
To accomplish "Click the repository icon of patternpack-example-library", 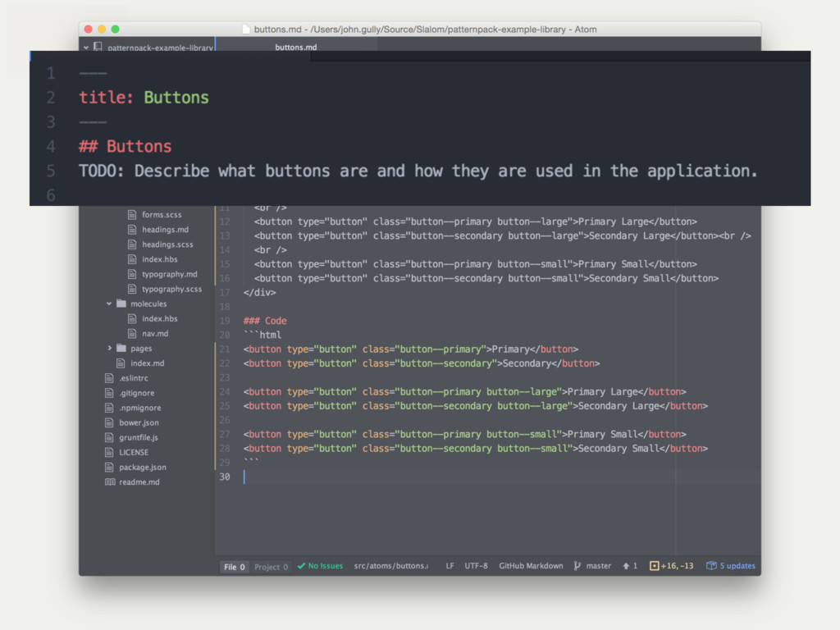I will pos(98,47).
